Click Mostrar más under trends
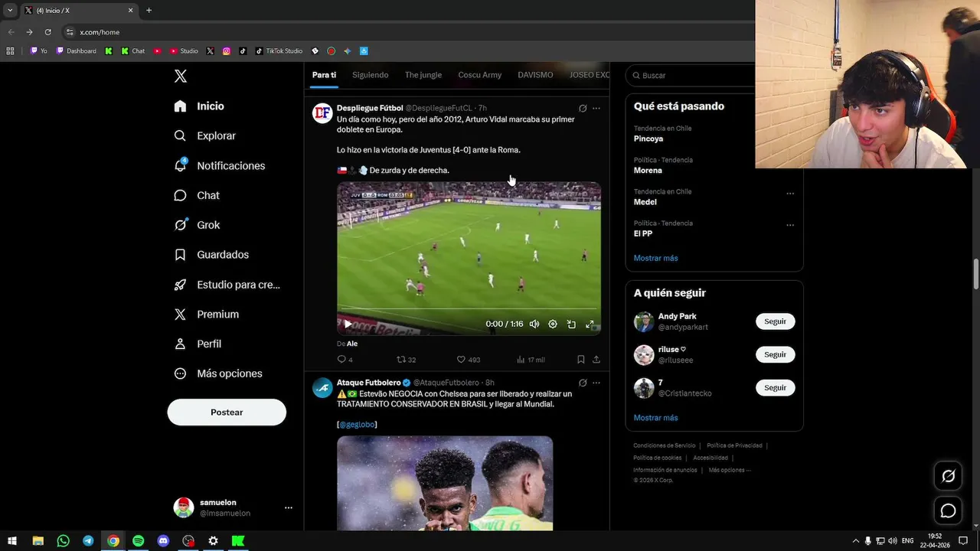Image resolution: width=980 pixels, height=551 pixels. point(656,258)
